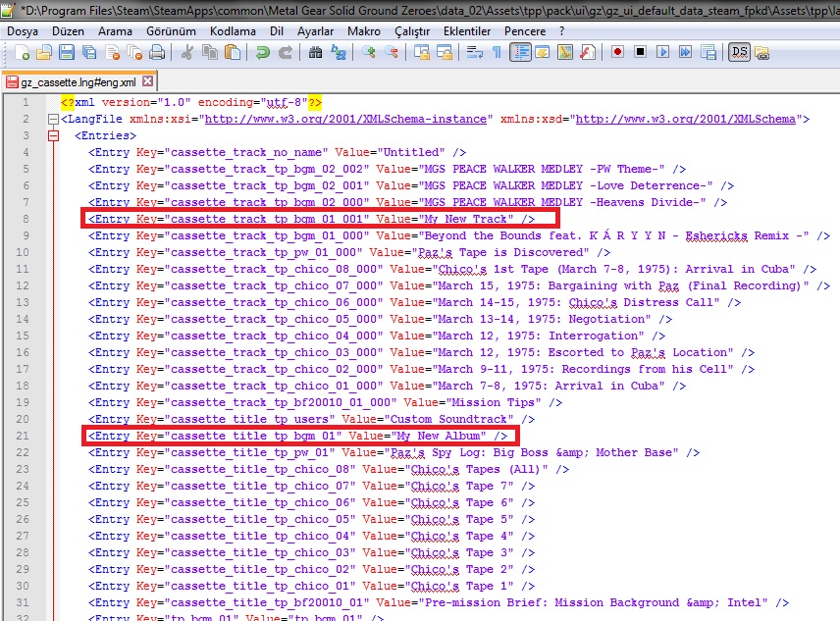Click "Chico's Tapes (All)" value
This screenshot has height=621, width=840.
pyautogui.click(x=476, y=469)
